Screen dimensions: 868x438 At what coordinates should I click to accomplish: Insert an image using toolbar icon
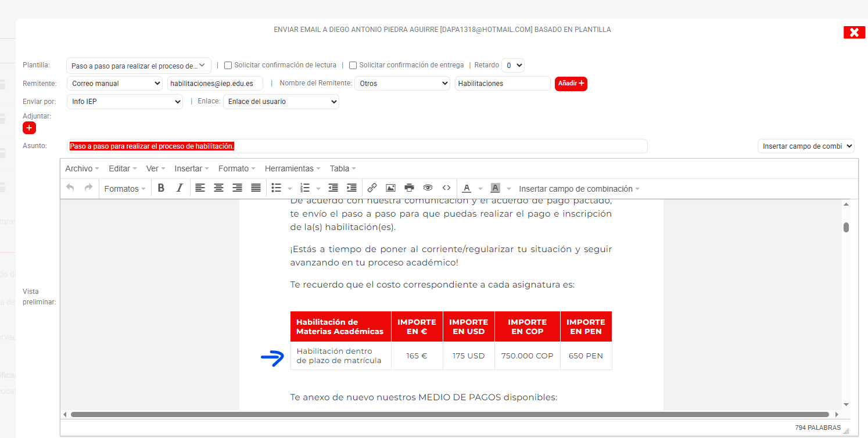pyautogui.click(x=390, y=188)
